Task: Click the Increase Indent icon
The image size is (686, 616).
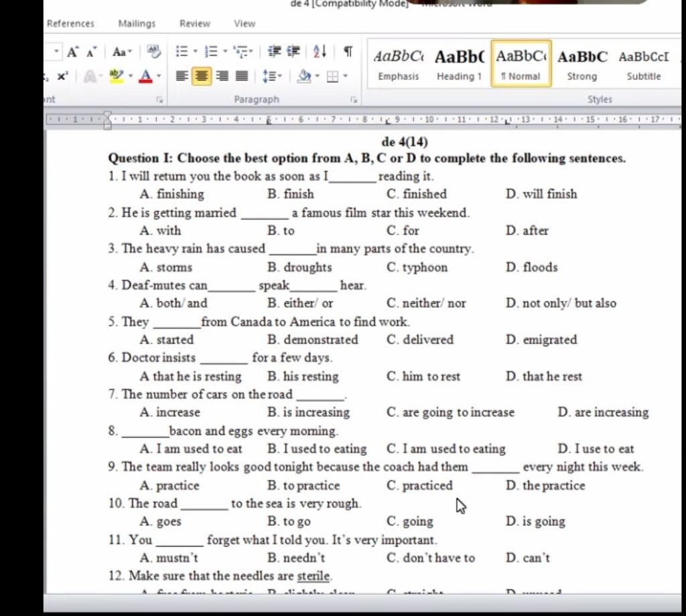Action: [x=293, y=52]
